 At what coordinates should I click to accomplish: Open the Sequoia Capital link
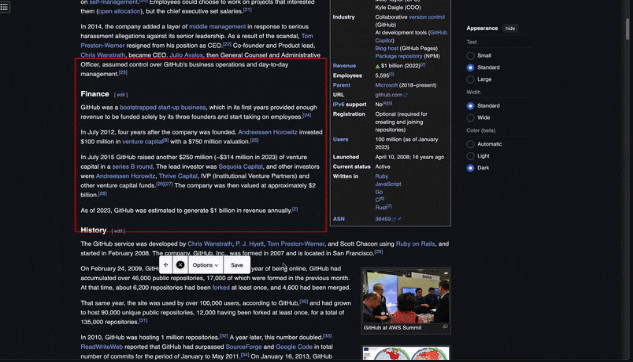[241, 167]
